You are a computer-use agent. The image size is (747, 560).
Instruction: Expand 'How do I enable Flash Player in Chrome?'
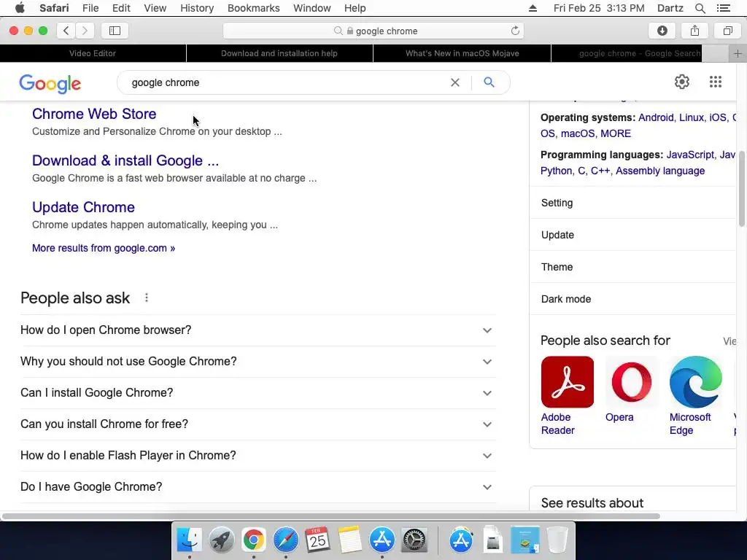tap(258, 456)
